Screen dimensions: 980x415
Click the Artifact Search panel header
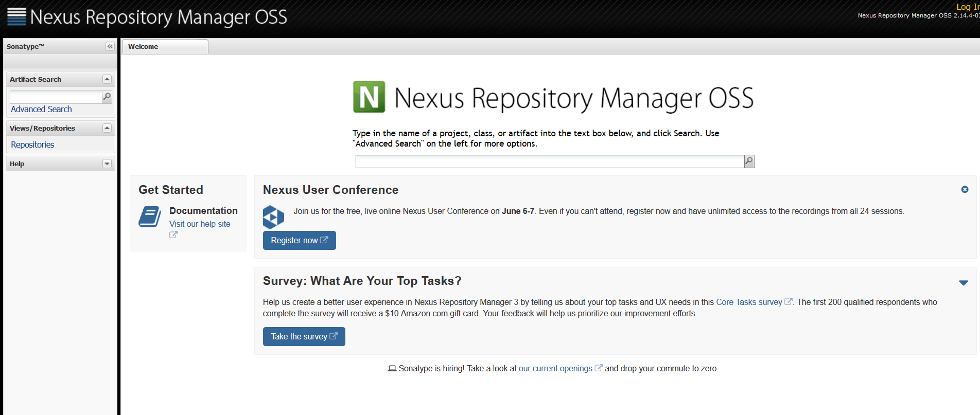coord(61,79)
